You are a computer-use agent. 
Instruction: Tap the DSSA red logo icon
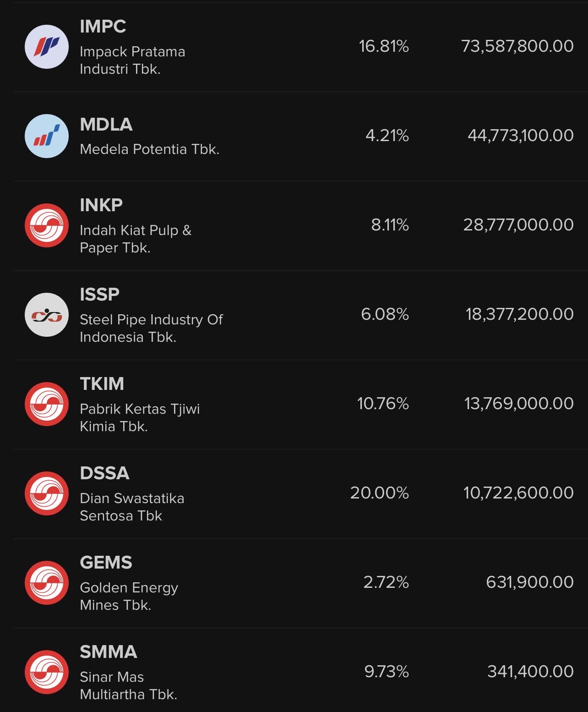47,493
